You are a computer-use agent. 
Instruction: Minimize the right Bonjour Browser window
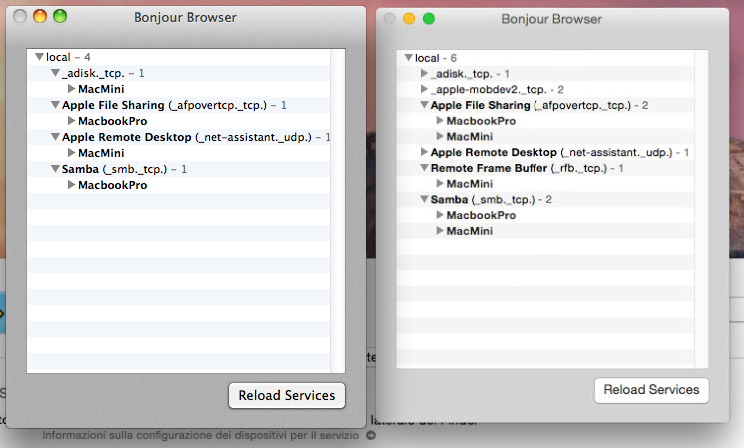[409, 19]
